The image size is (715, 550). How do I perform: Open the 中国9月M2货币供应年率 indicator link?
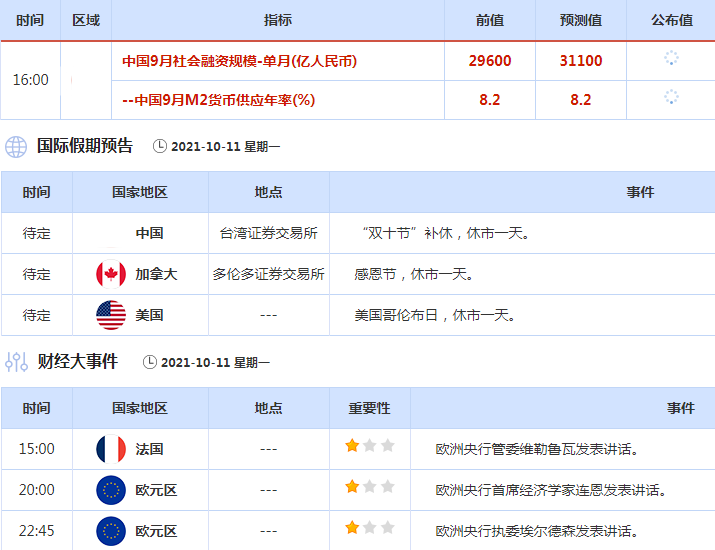[218, 100]
